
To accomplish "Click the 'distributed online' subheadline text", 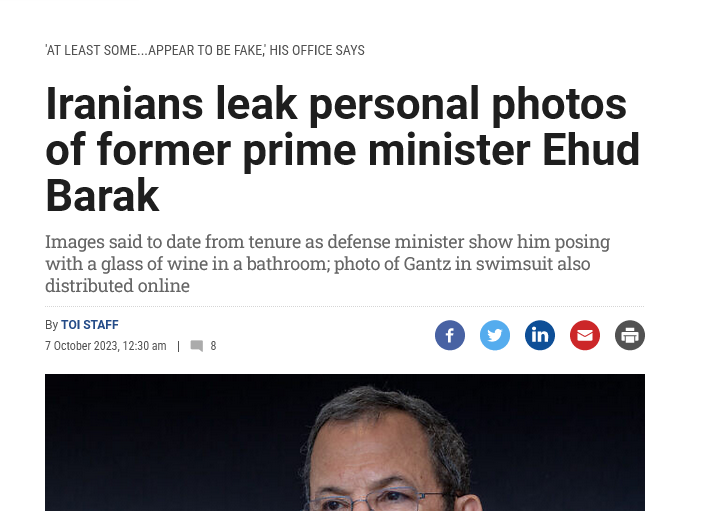I will coord(118,285).
